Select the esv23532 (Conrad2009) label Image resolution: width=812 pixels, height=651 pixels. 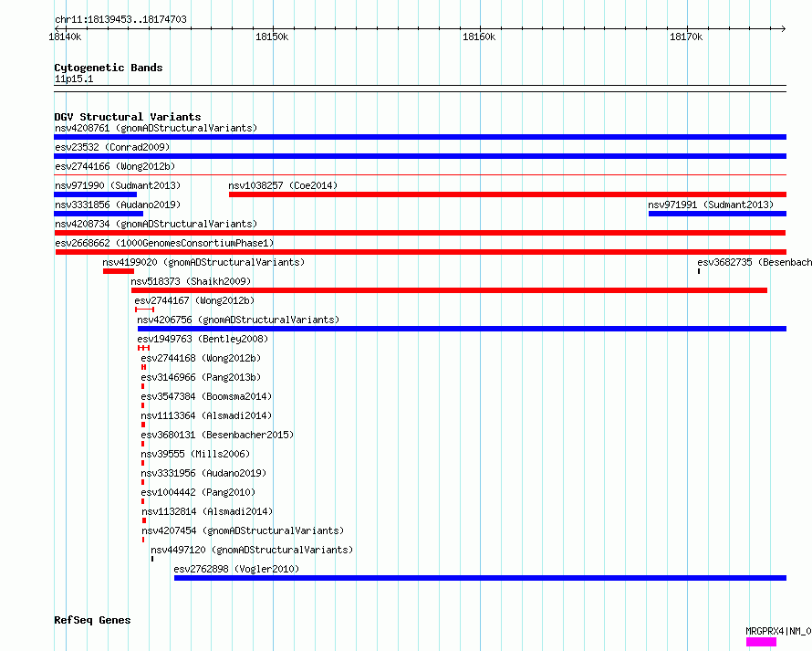(x=112, y=147)
